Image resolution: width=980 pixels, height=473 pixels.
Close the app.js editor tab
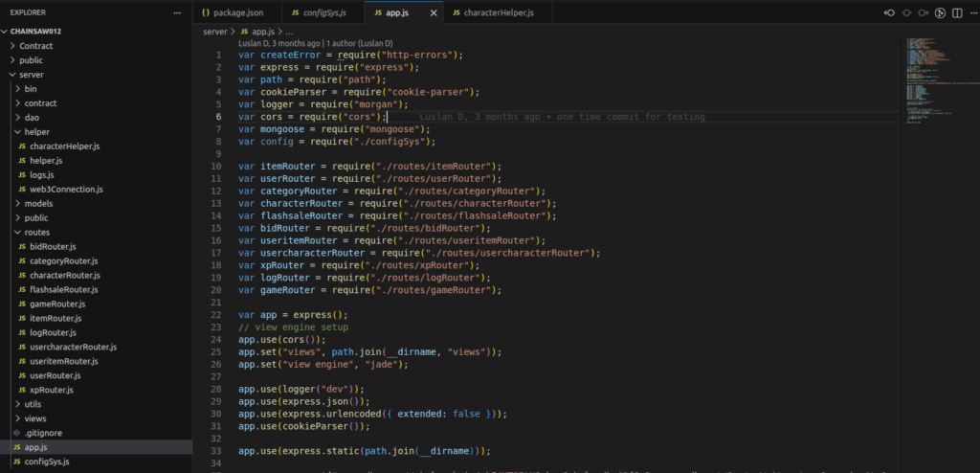click(434, 13)
